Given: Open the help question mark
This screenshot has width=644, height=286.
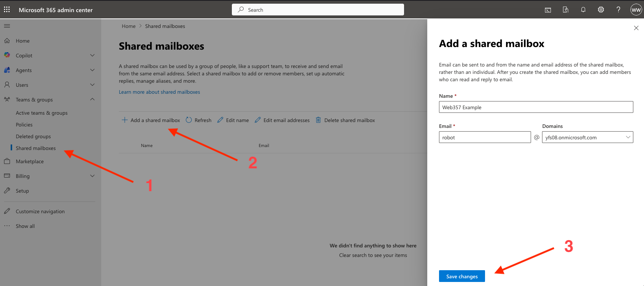Looking at the screenshot, I should (619, 10).
